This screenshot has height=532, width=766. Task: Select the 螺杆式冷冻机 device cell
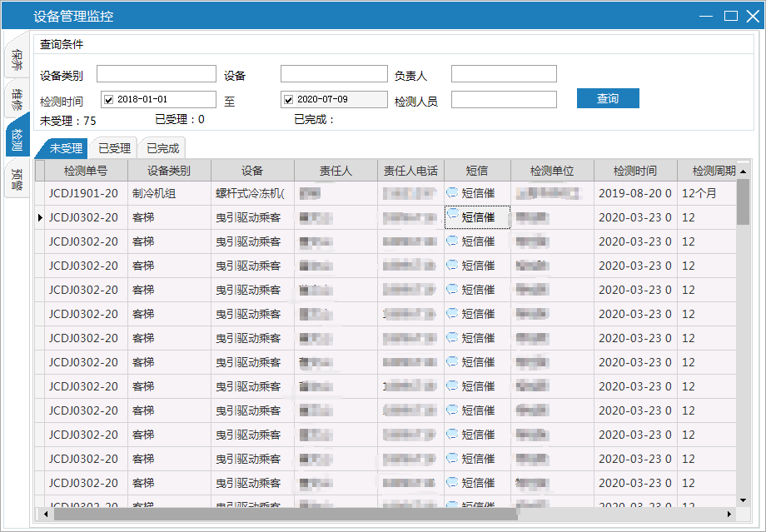point(252,193)
